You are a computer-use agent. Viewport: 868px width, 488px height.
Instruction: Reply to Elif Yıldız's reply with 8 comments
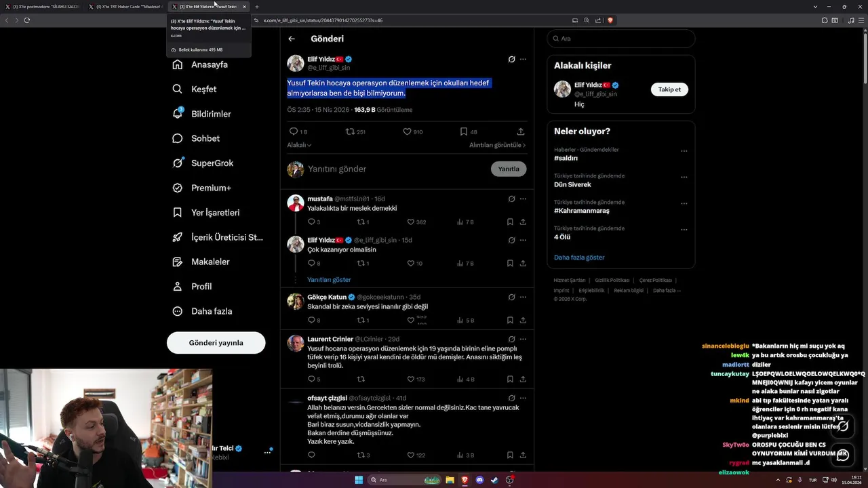click(x=314, y=263)
